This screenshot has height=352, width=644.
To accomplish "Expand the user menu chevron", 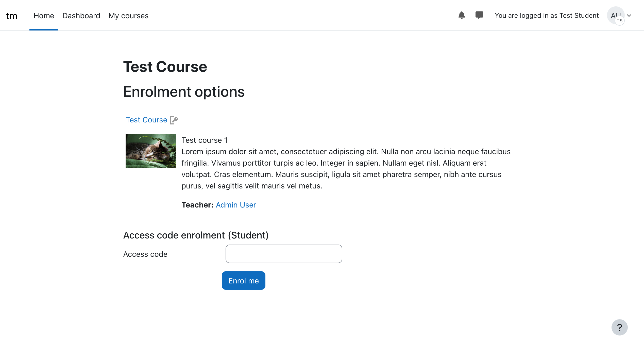I will pos(629,16).
